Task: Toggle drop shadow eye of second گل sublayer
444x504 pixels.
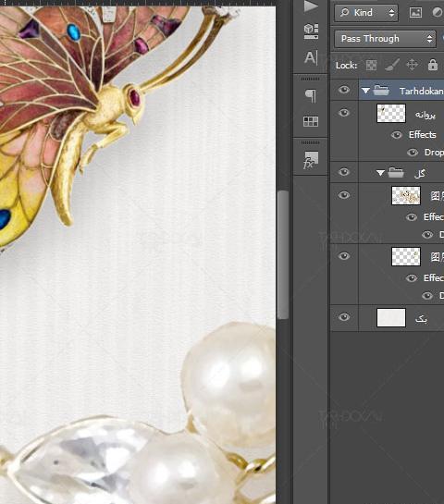Action: pos(427,296)
